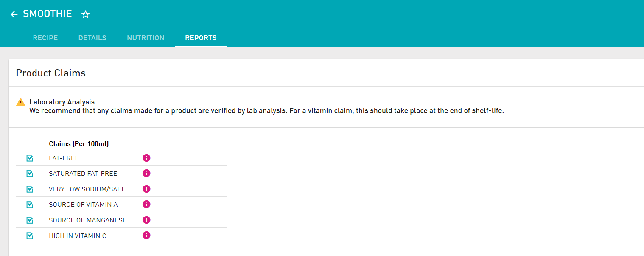Open info icon for FAT-FREE claim

click(146, 158)
